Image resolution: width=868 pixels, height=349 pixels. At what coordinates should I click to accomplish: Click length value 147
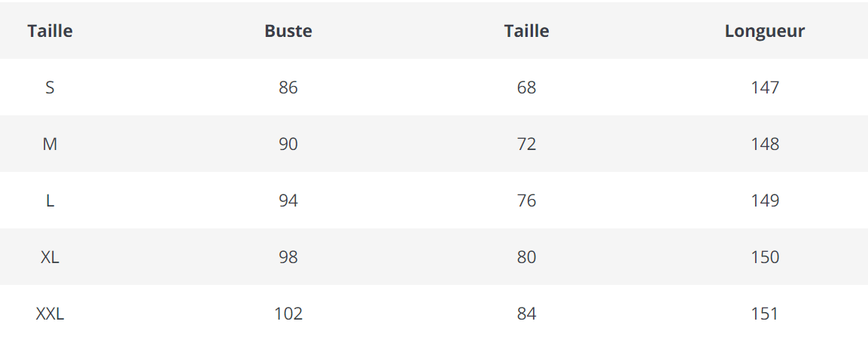[x=764, y=87]
